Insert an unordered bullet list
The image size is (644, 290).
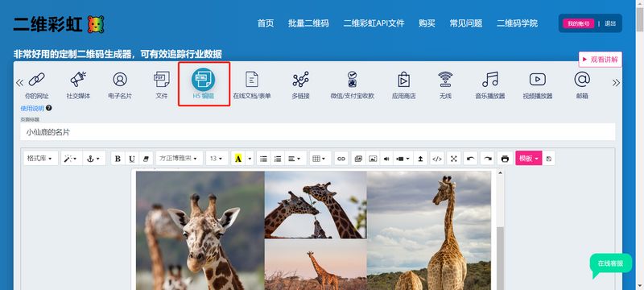point(264,158)
